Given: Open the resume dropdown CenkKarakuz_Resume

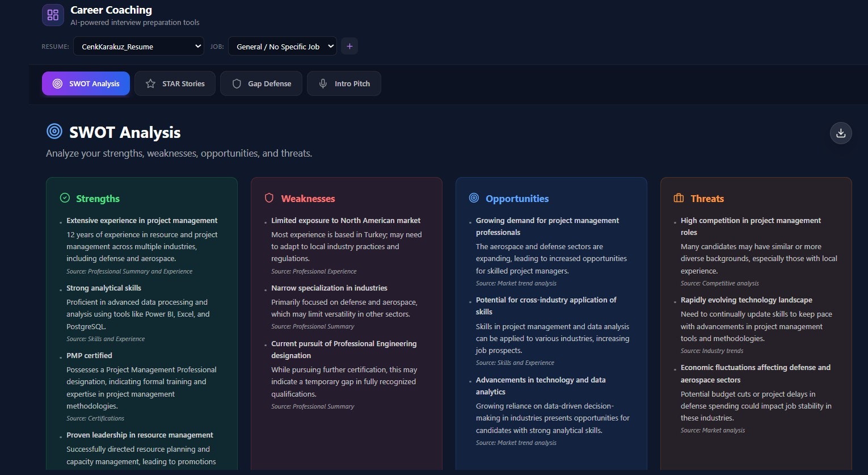Looking at the screenshot, I should [138, 47].
